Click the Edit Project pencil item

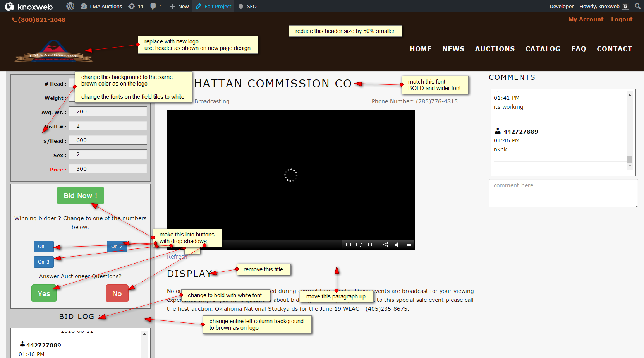pyautogui.click(x=214, y=6)
